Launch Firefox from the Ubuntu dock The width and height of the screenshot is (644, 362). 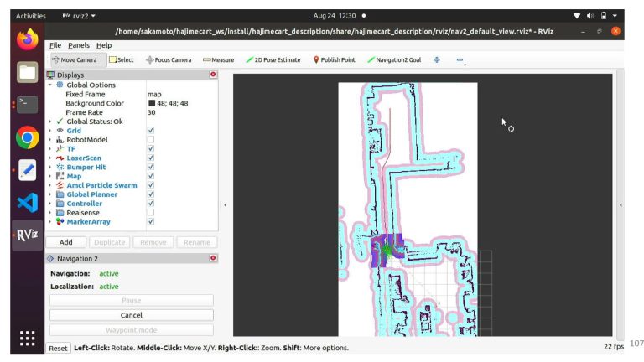point(27,39)
